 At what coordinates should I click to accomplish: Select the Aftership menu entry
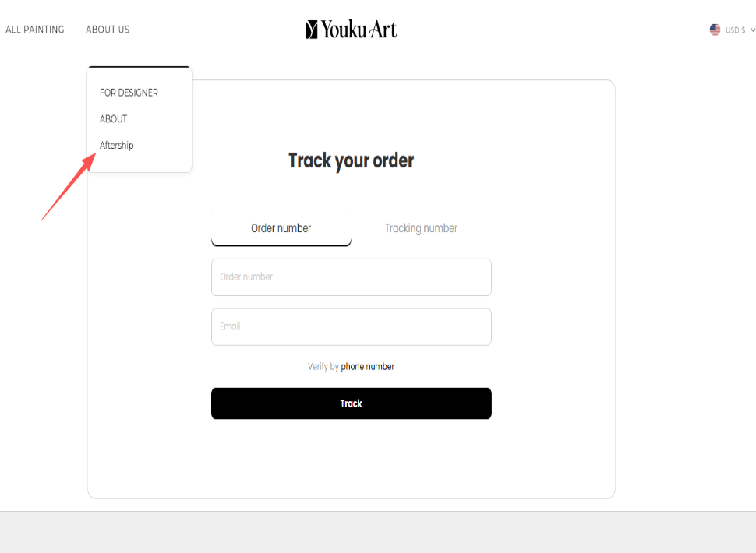[x=117, y=146]
